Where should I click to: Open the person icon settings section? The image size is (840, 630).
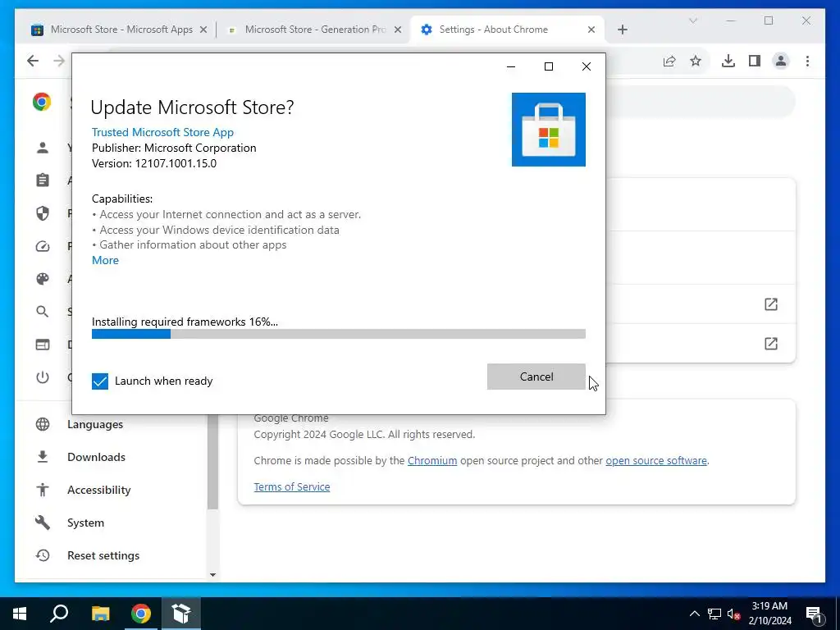[x=43, y=148]
